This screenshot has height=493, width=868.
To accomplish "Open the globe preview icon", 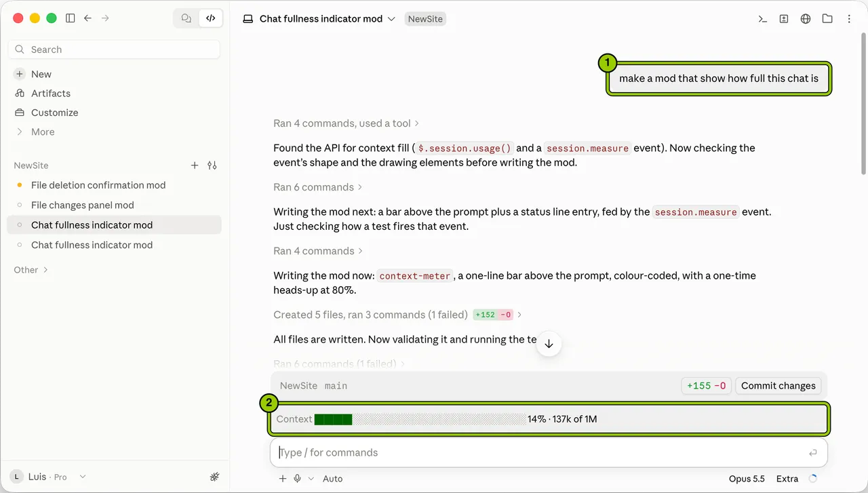I will coord(806,19).
